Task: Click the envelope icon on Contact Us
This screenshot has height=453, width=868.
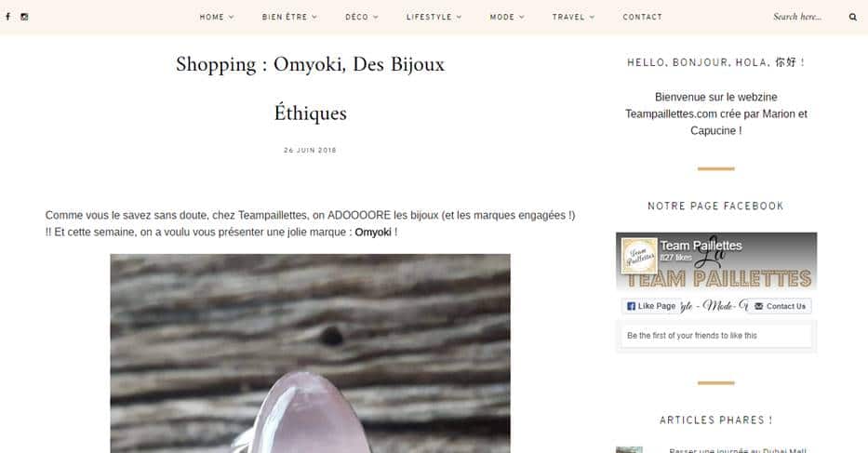Action: [x=758, y=306]
